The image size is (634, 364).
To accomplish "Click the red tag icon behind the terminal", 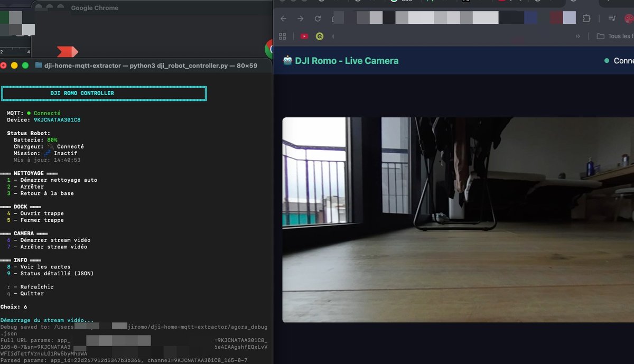I will (68, 51).
